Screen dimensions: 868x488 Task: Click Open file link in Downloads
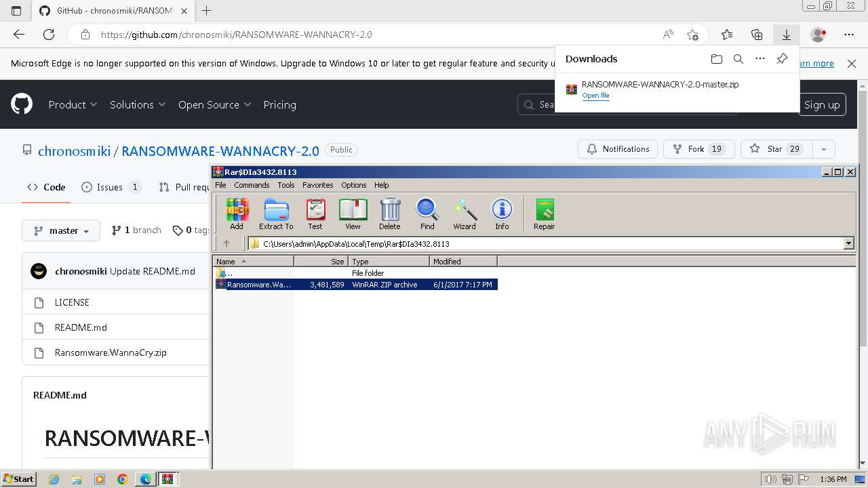click(x=595, y=96)
